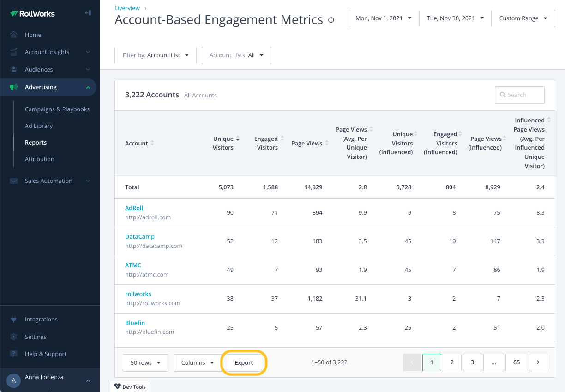Go to page 65
This screenshot has height=392, width=565.
[517, 362]
